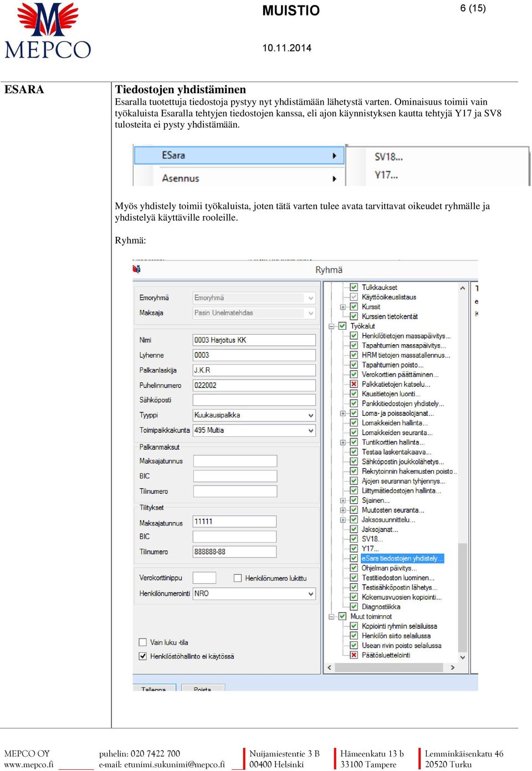Image resolution: width=532 pixels, height=771 pixels.
Task: Toggle the eSara tiedostojen yhdistely checkbox
Action: [x=354, y=558]
